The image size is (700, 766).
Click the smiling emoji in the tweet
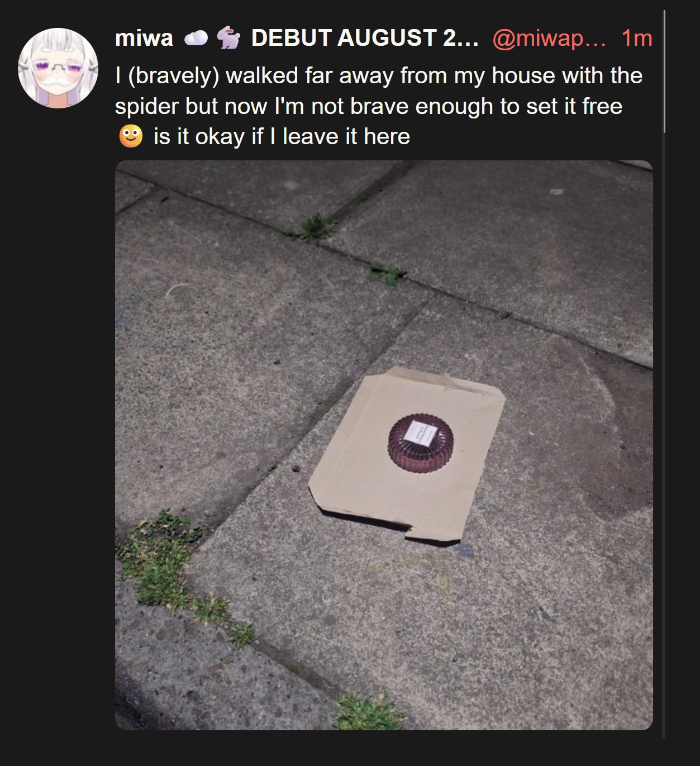[131, 136]
